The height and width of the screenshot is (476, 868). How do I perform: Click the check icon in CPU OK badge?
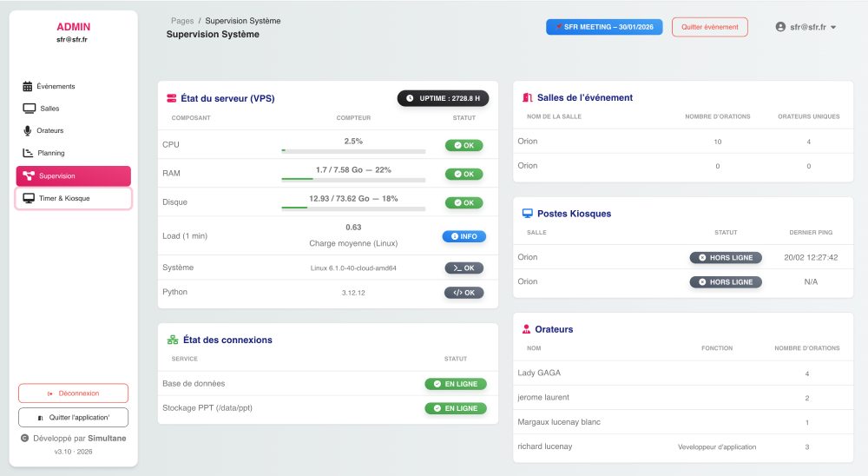457,145
